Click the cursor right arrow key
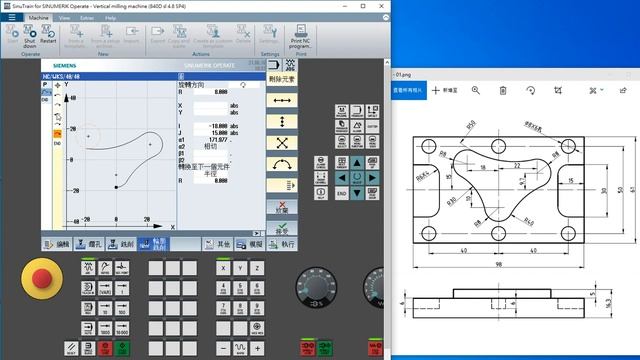Viewport: 640px width, 360px height. (x=372, y=178)
